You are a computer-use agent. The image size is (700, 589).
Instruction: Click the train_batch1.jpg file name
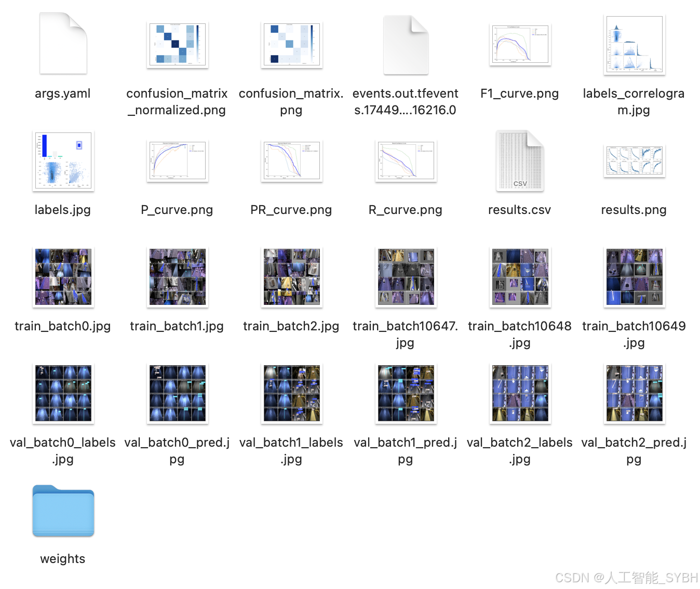click(x=177, y=326)
